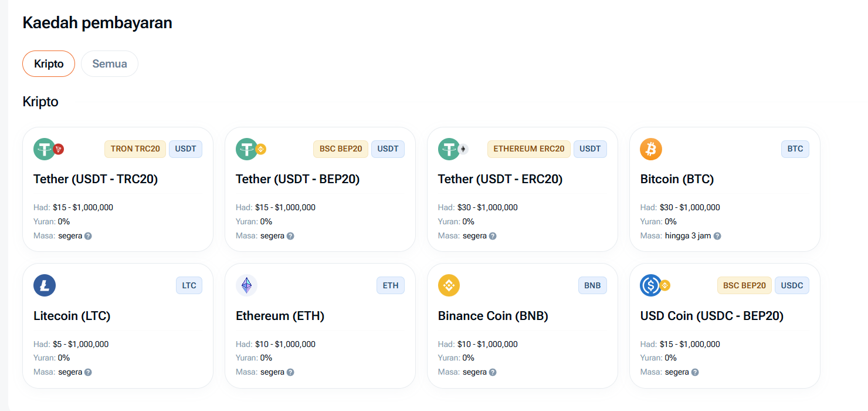Choose Litecoin (LTC) payment method
Screen dimensions: 868x411
click(118, 326)
